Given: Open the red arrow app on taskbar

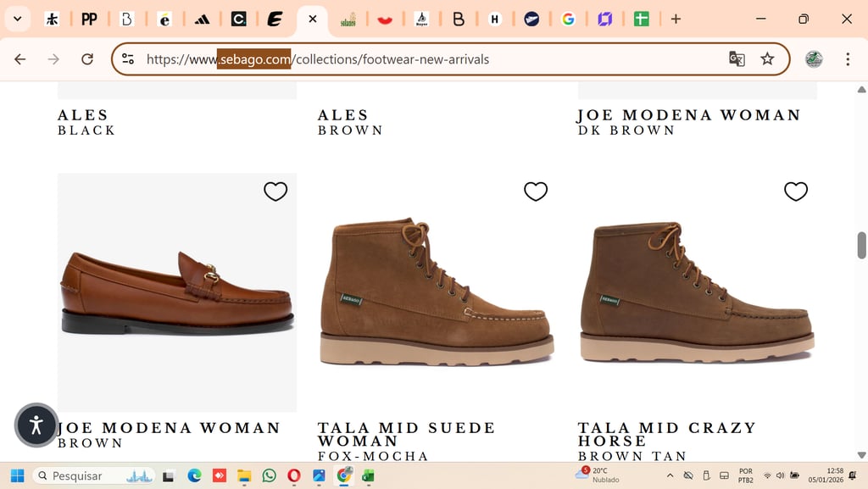Looking at the screenshot, I should click(x=220, y=475).
